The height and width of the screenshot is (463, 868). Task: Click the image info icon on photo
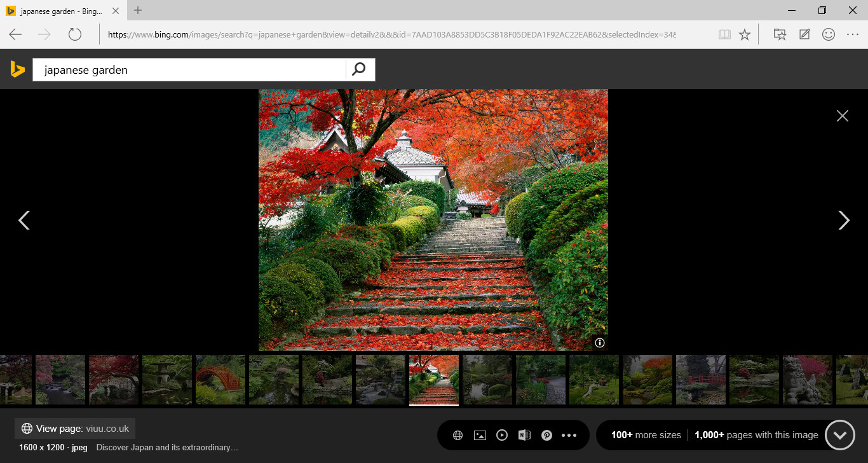tap(599, 343)
